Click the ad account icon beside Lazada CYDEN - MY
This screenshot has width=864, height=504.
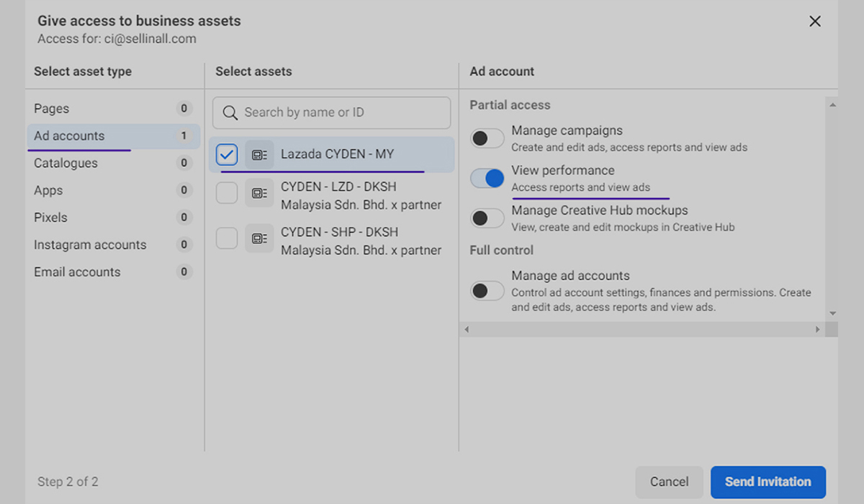click(x=259, y=155)
